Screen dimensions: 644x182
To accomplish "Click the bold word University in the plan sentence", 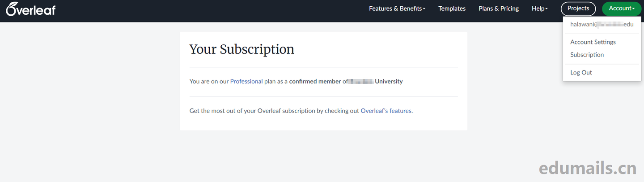I will click(389, 82).
